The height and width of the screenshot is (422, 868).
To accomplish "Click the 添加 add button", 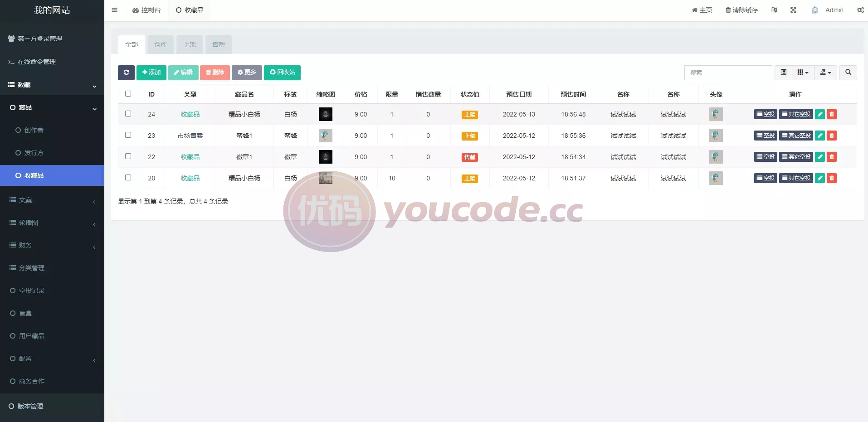I will point(151,73).
